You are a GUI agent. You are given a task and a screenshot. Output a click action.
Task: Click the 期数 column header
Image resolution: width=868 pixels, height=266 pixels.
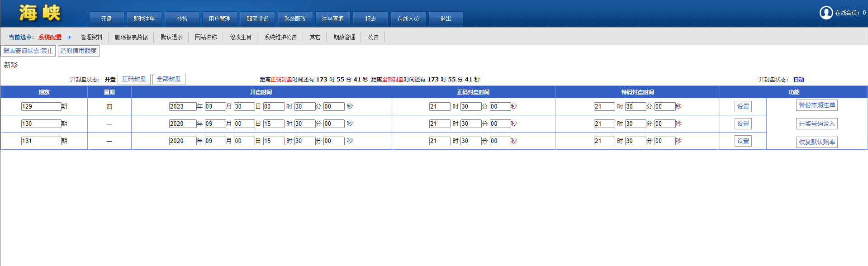click(x=44, y=92)
